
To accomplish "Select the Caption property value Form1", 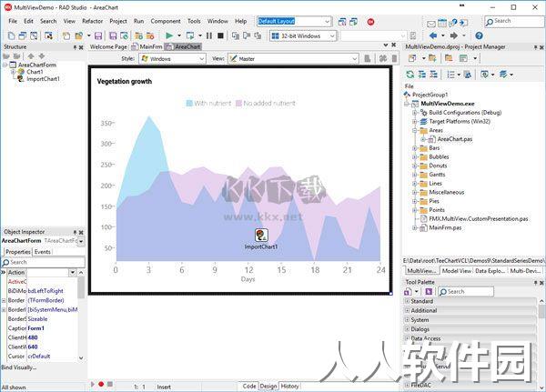I will [35, 328].
